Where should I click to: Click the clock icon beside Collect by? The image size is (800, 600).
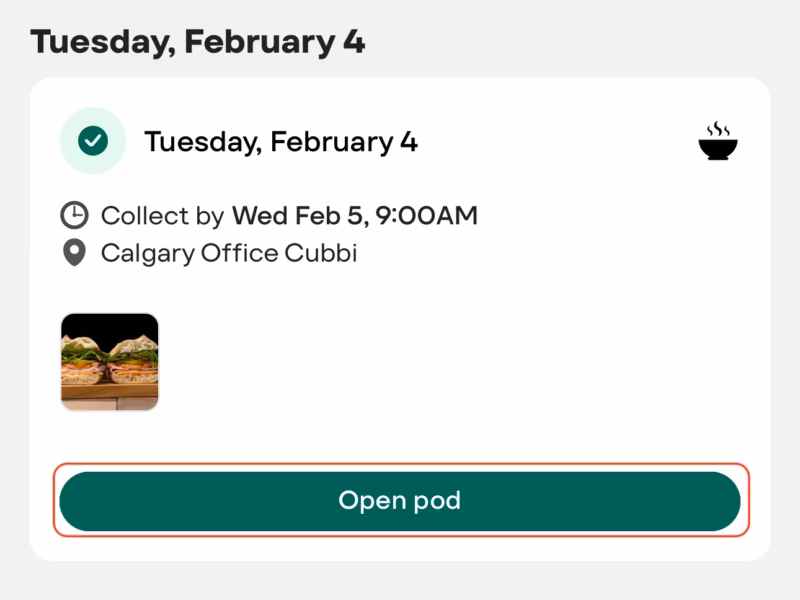[74, 215]
